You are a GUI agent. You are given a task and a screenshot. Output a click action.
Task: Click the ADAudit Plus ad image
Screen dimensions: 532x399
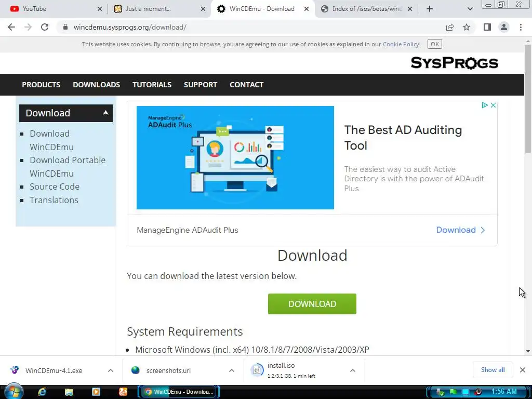coord(235,157)
